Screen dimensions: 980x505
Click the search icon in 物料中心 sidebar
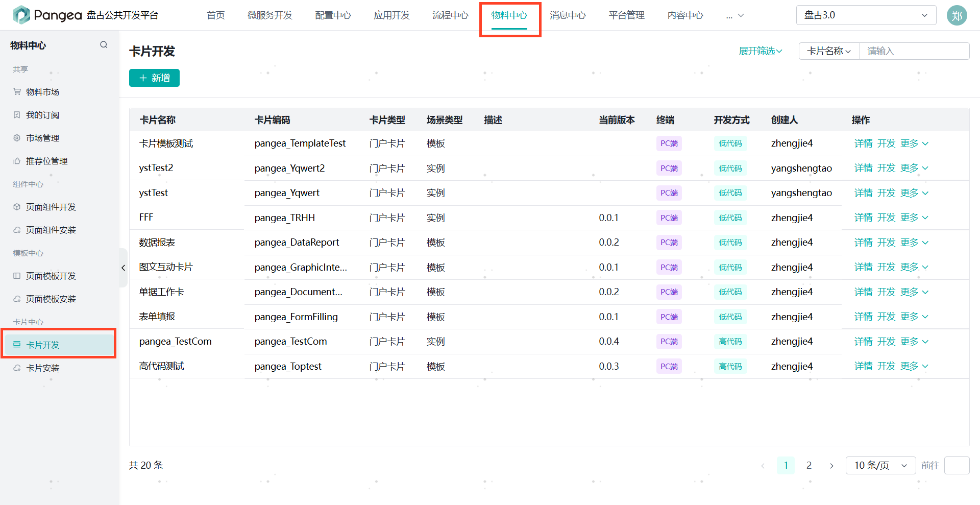104,45
